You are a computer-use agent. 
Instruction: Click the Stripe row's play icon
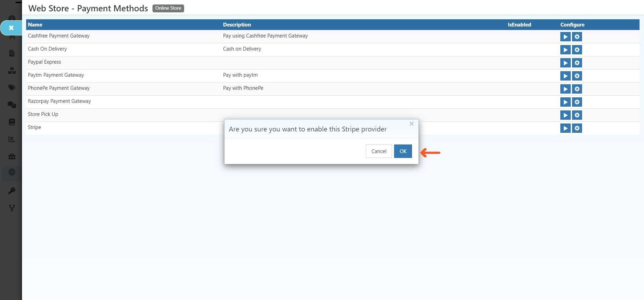point(565,128)
